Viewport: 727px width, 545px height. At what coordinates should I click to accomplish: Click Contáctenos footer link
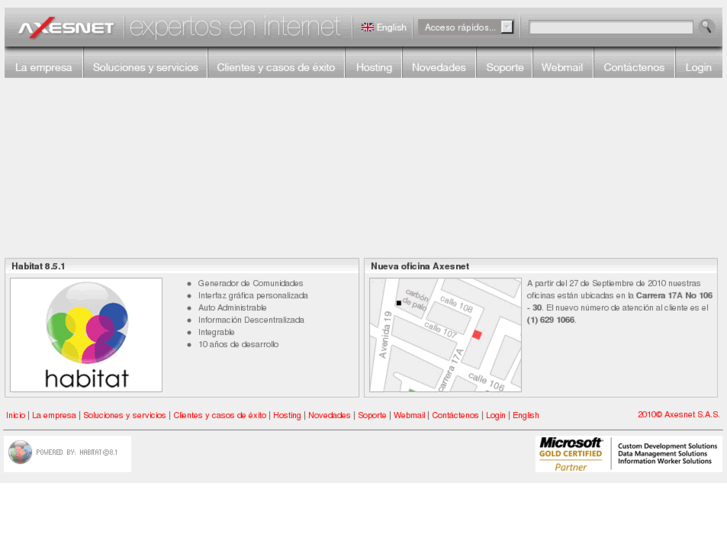point(455,415)
